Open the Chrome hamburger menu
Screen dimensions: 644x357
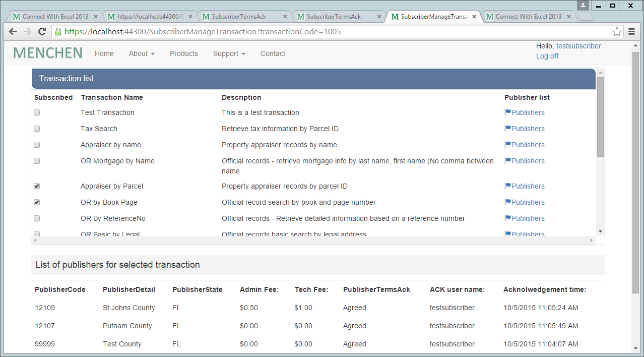click(x=631, y=32)
